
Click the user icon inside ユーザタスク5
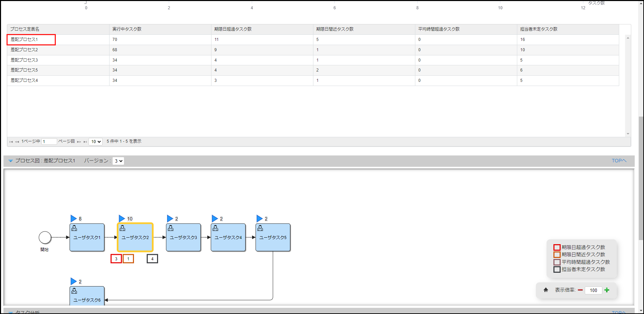tap(260, 228)
